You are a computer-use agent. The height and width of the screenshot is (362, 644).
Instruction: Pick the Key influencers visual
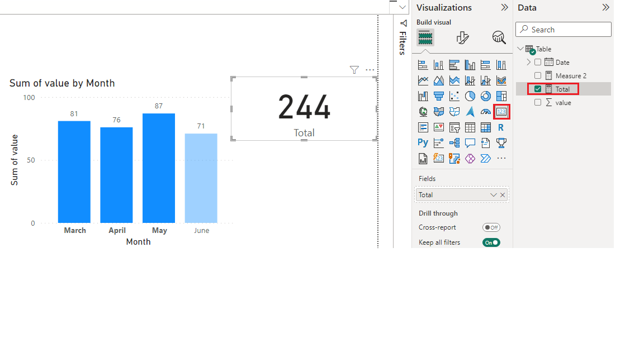click(439, 143)
